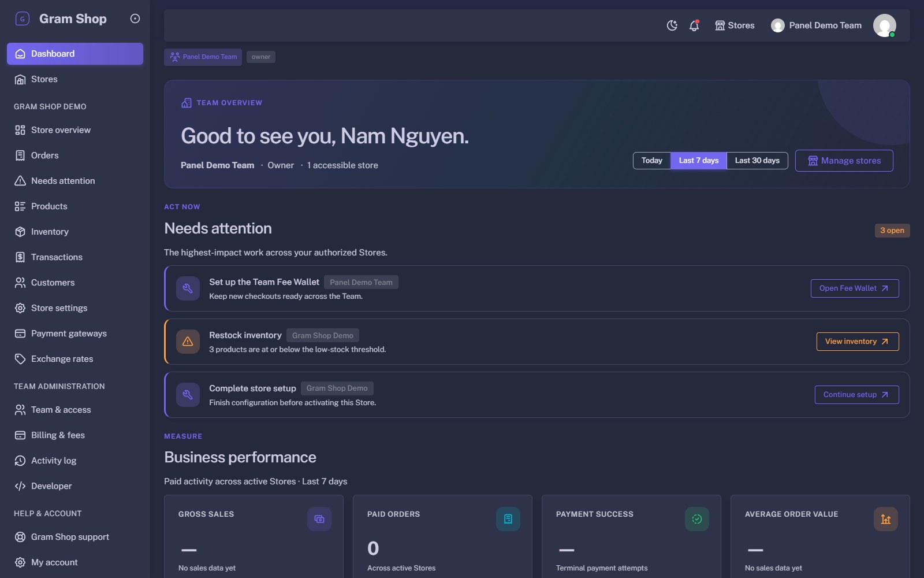Click wrench icon on Complete store setup card

point(188,395)
